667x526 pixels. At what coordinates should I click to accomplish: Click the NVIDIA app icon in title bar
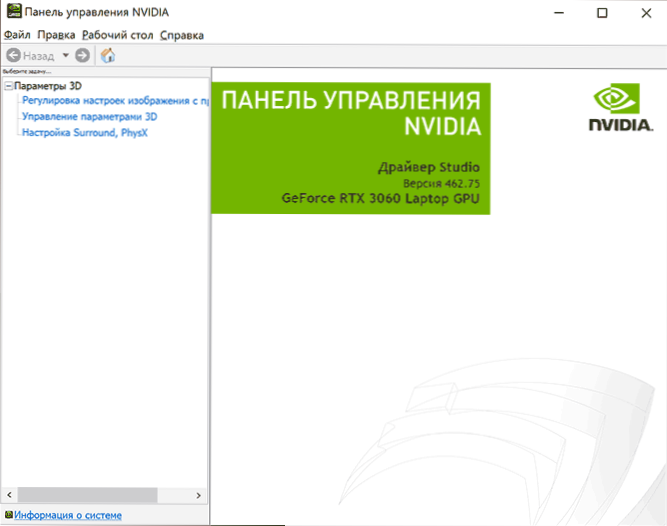(x=14, y=11)
